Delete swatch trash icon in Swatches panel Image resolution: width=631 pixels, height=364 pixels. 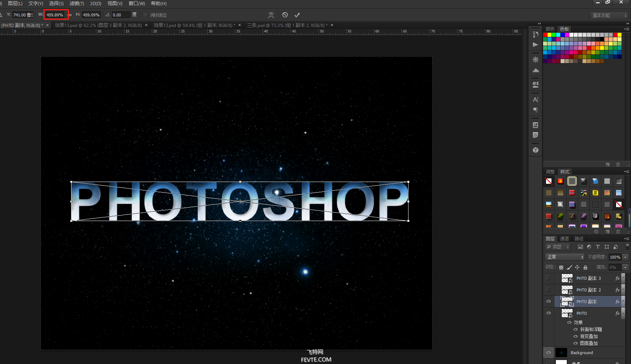click(618, 164)
